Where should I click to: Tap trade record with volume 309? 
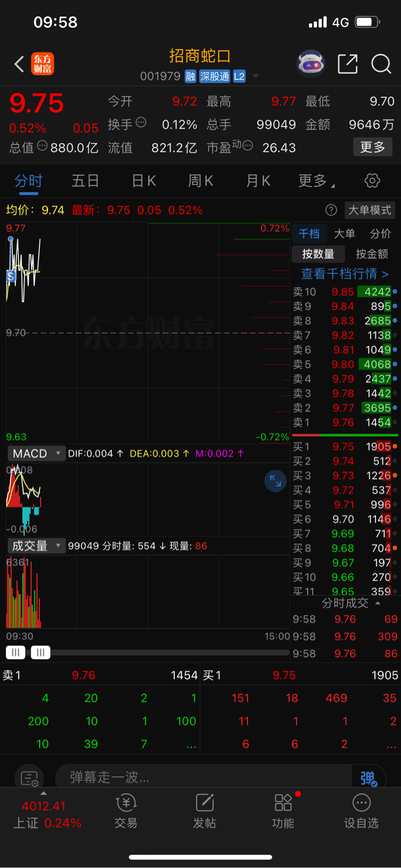click(x=345, y=636)
